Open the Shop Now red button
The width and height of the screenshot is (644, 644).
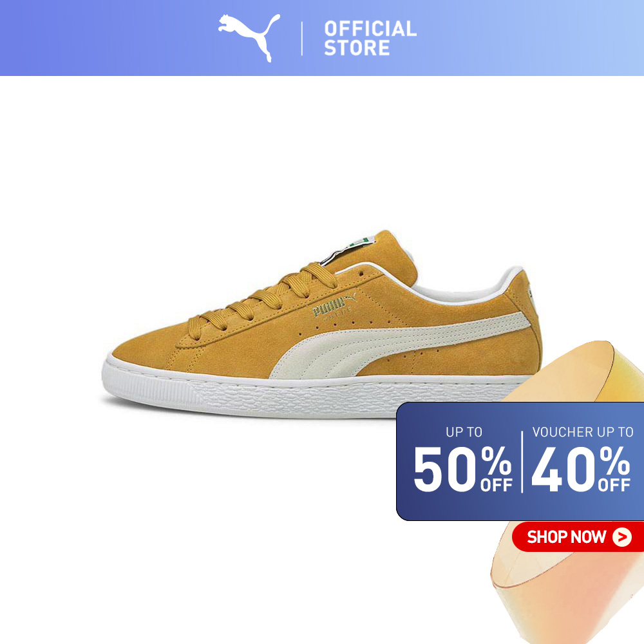[578, 537]
